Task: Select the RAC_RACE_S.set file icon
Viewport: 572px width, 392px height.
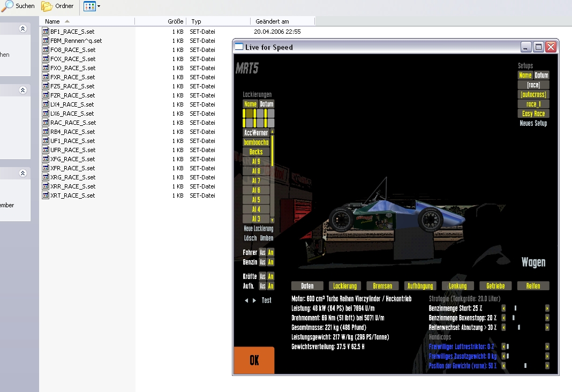Action: point(46,123)
